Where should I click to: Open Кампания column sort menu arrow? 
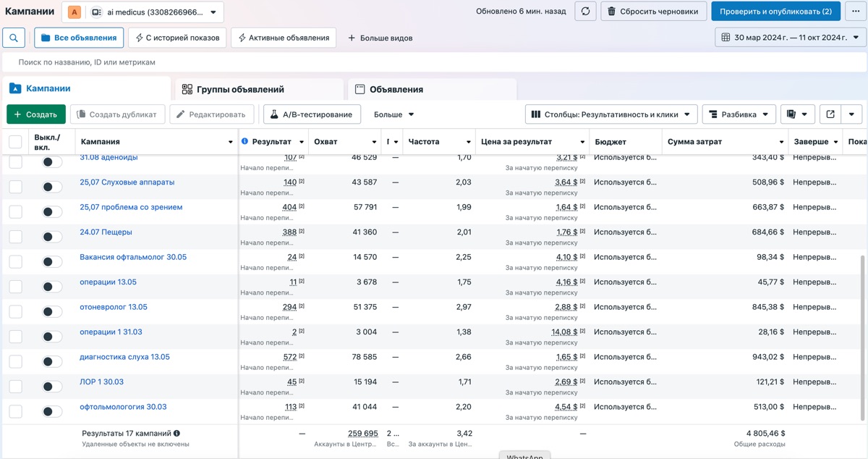(231, 142)
